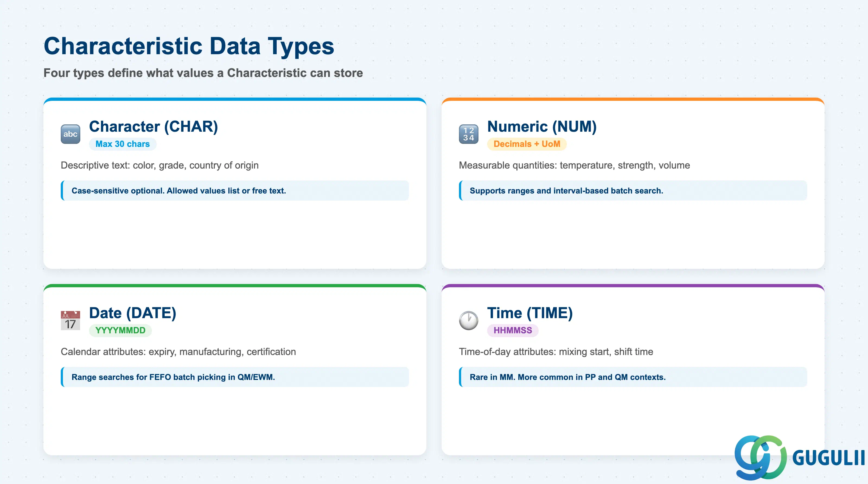Click the 'Character (CHAR)' heading
Viewport: 868px width, 484px height.
coord(154,127)
